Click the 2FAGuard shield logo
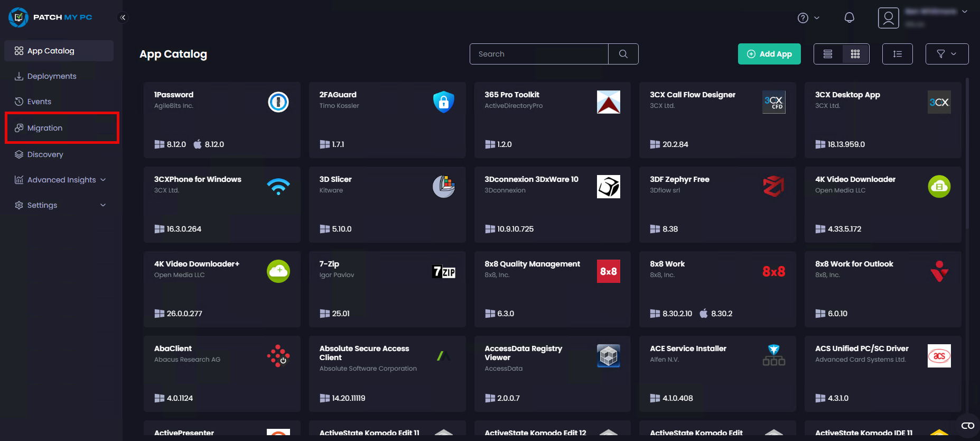This screenshot has width=980, height=441. click(x=444, y=102)
